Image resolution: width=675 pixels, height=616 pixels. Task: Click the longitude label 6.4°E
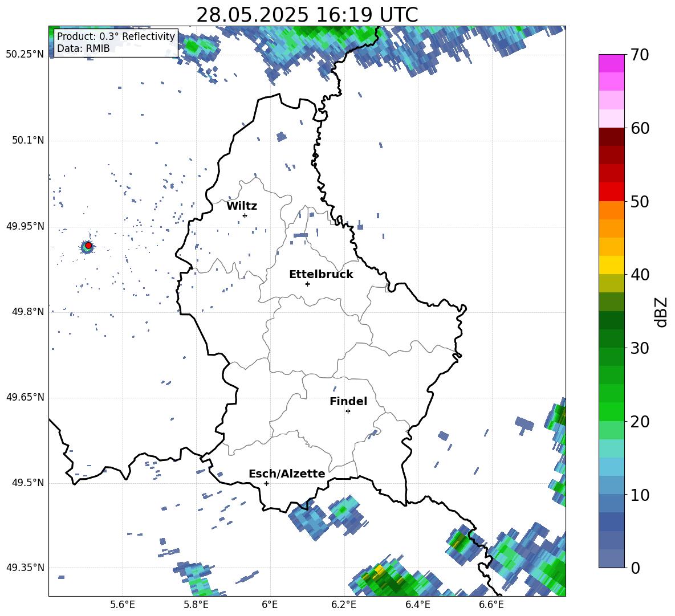417,605
